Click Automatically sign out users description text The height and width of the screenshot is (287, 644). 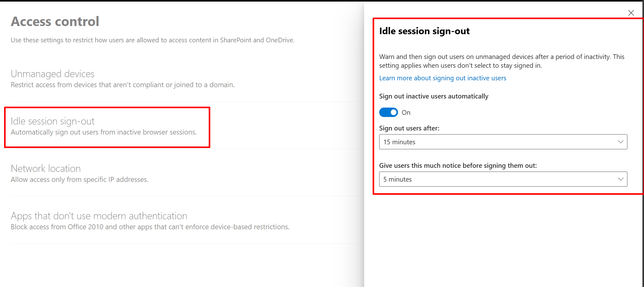coord(104,132)
